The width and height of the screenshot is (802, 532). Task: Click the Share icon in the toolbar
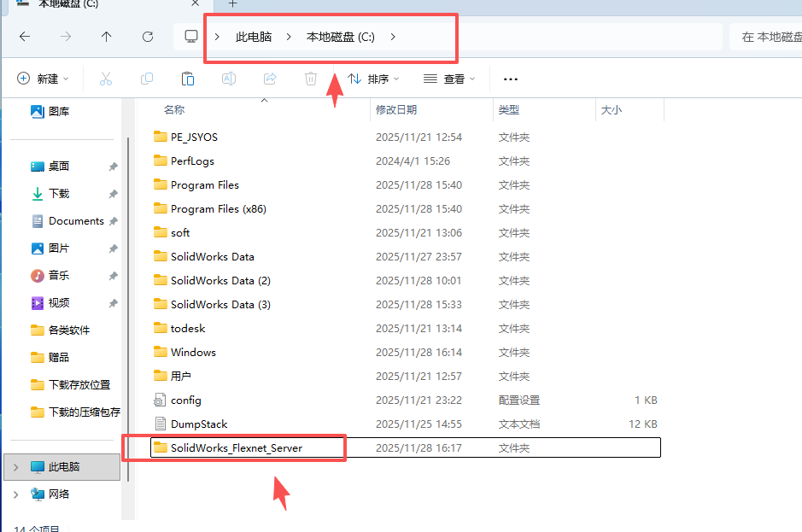point(270,79)
